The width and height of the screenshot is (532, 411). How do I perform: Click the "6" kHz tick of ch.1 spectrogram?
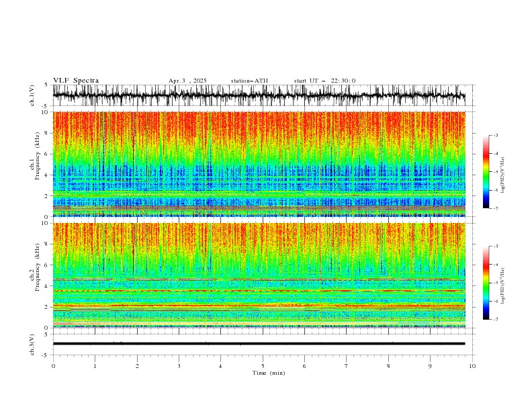(47, 154)
